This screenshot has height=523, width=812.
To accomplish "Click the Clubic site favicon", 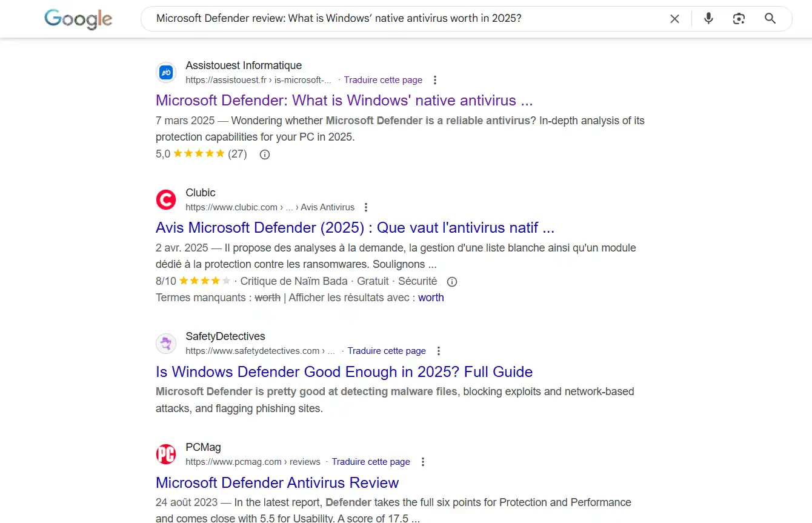I will point(166,199).
